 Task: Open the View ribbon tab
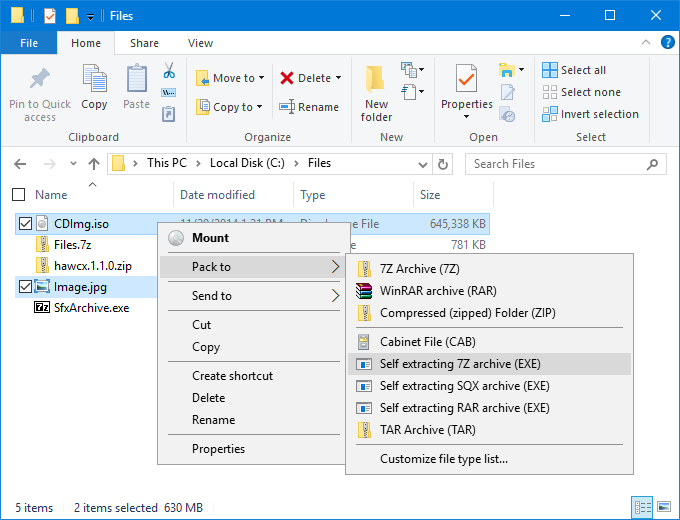200,43
